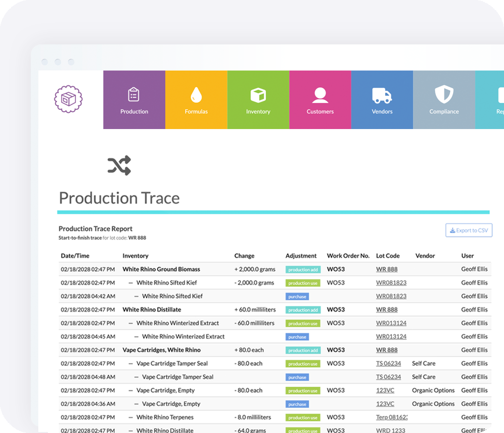Click the Lot Code column header

pos(388,256)
